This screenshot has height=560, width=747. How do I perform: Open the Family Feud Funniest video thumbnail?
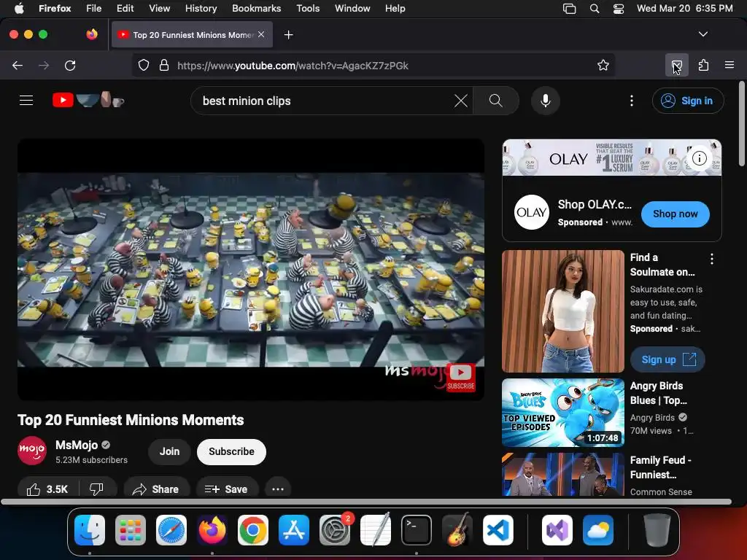[563, 475]
